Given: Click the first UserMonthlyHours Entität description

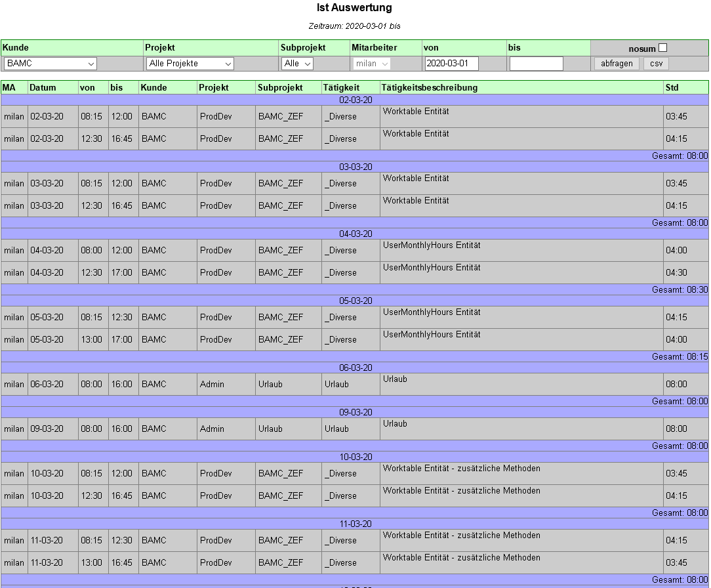Looking at the screenshot, I should point(432,245).
